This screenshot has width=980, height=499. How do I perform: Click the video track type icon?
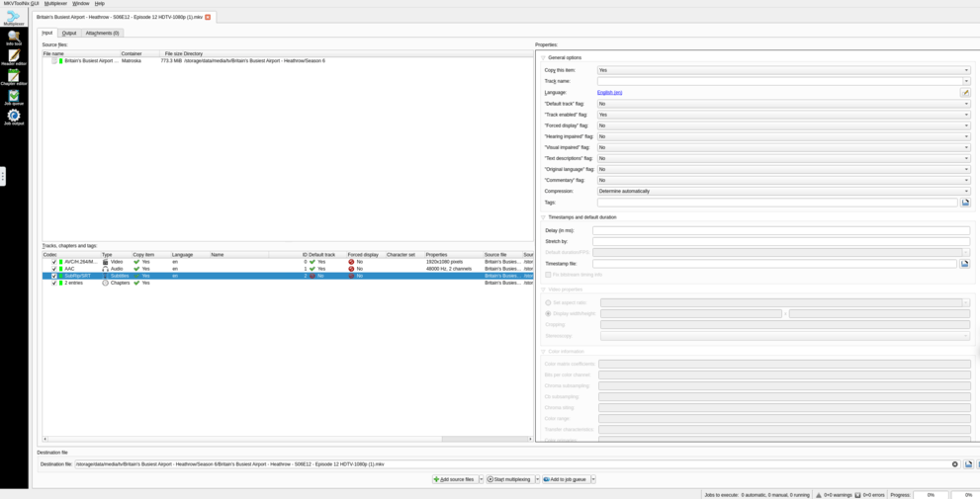click(105, 262)
